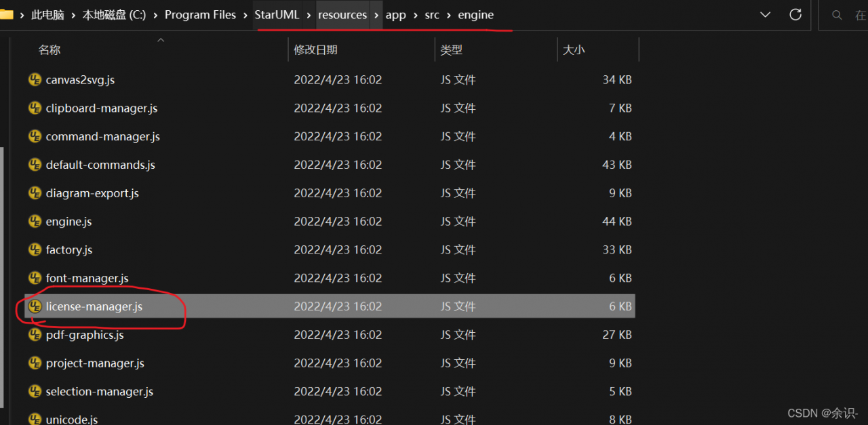868x425 pixels.
Task: Go to src breadcrumb folder
Action: point(432,15)
